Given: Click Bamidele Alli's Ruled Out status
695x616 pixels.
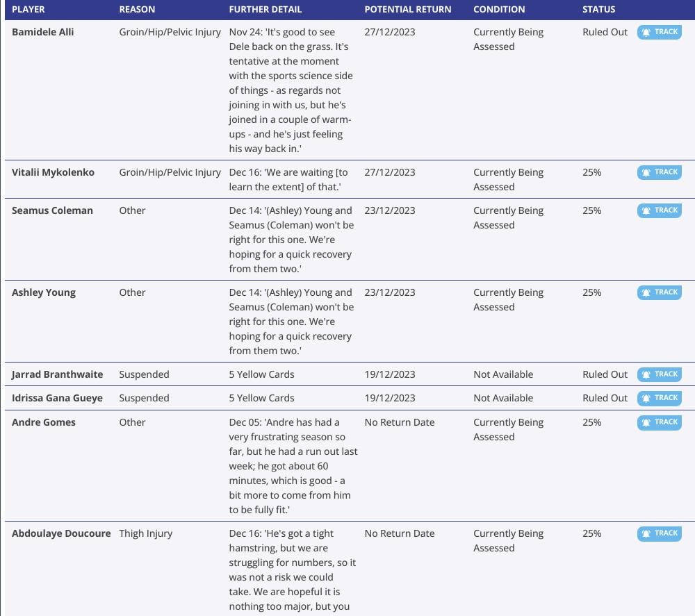Looking at the screenshot, I should tap(605, 32).
